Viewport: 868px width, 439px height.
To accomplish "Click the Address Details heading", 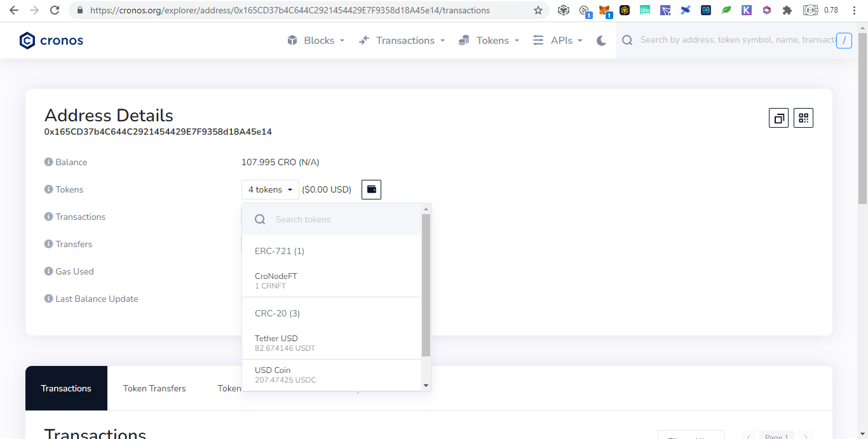I will 109,116.
